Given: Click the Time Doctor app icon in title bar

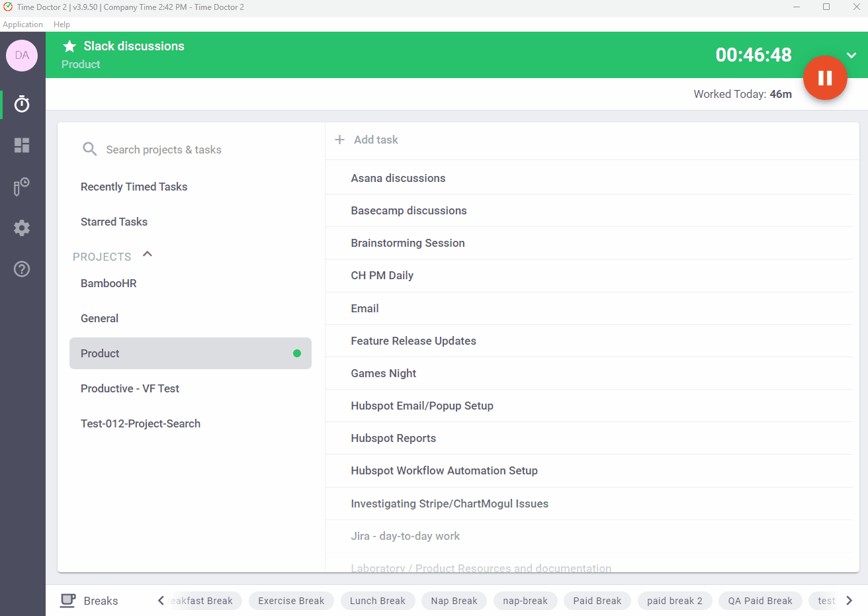Looking at the screenshot, I should [x=8, y=7].
